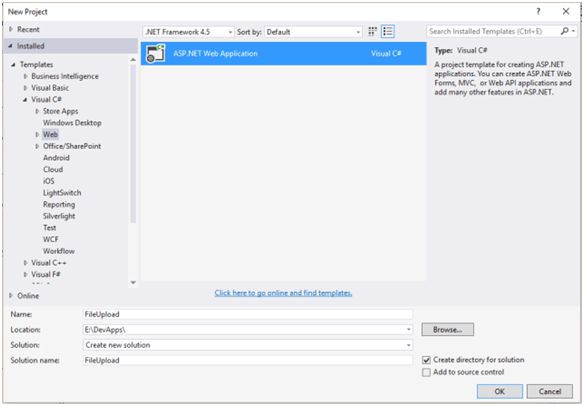This screenshot has height=406, width=584.
Task: Close the New Project dialog
Action: (x=566, y=12)
